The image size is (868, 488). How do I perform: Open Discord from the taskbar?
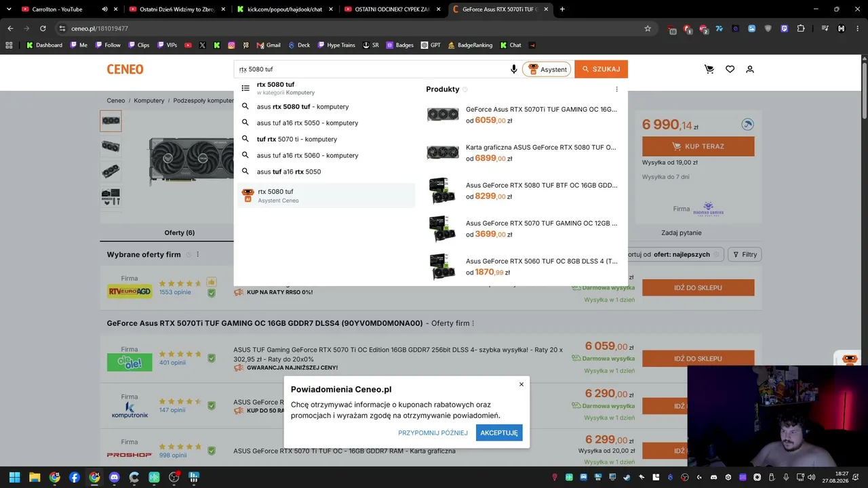coord(114,477)
